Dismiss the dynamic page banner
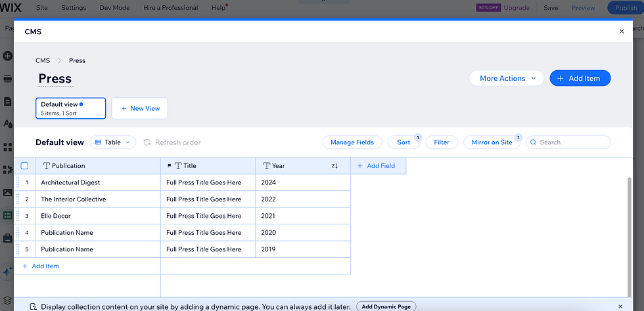 (x=620, y=306)
